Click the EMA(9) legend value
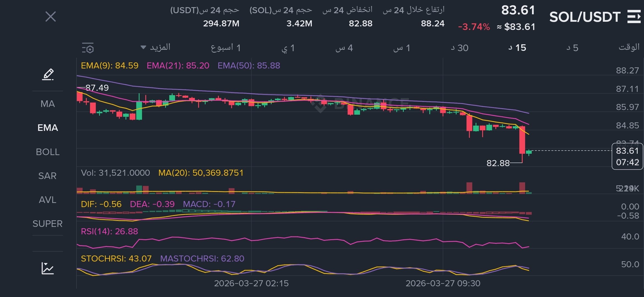Viewport: 644px width, 297px height. (110, 66)
